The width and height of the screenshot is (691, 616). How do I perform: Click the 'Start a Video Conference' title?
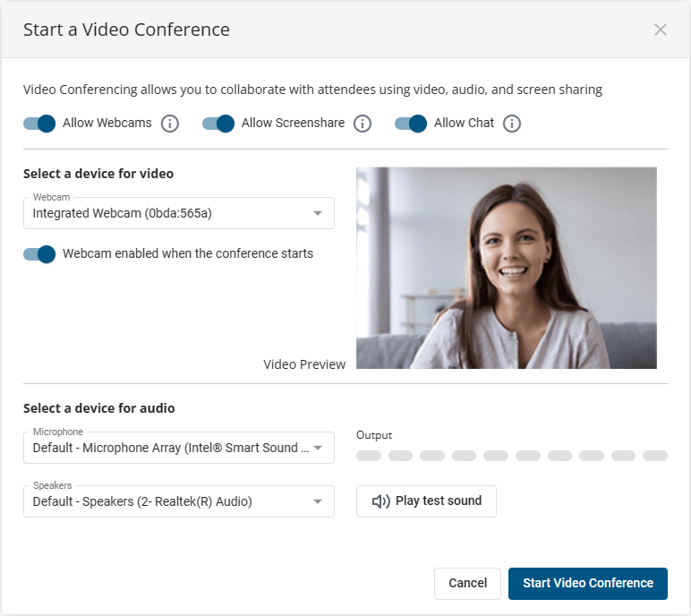(126, 30)
